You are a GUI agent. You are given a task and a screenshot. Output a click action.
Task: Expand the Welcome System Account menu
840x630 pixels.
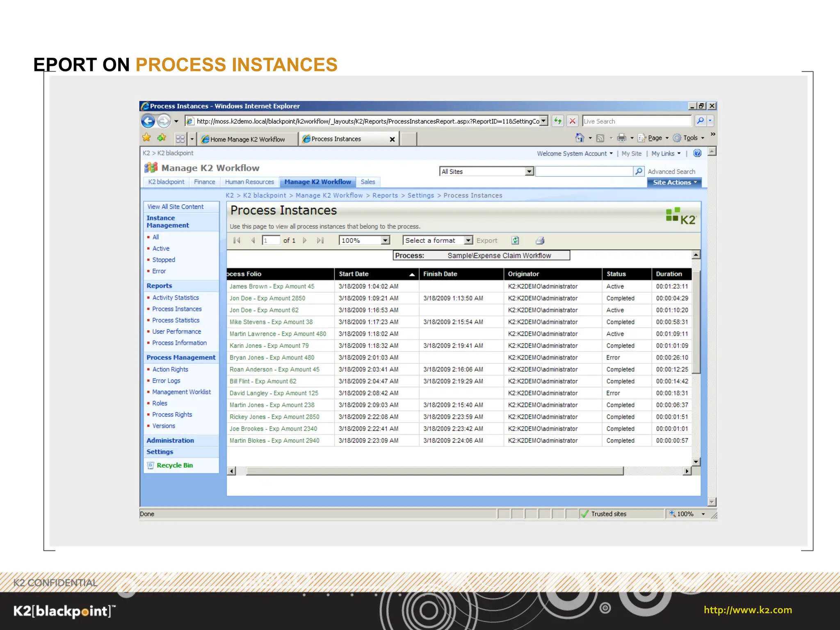click(x=575, y=153)
